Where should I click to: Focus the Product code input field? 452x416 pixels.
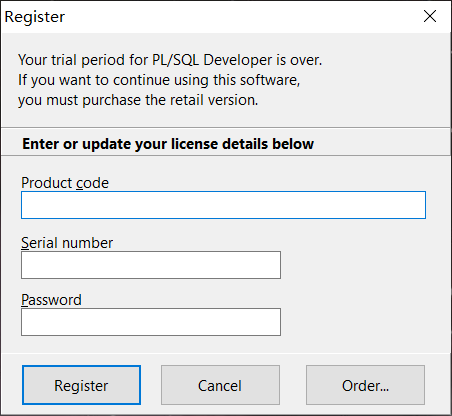click(223, 205)
